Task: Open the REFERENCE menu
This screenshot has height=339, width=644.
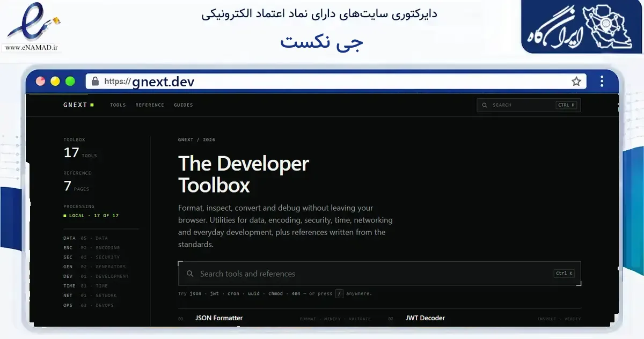Action: (x=150, y=105)
